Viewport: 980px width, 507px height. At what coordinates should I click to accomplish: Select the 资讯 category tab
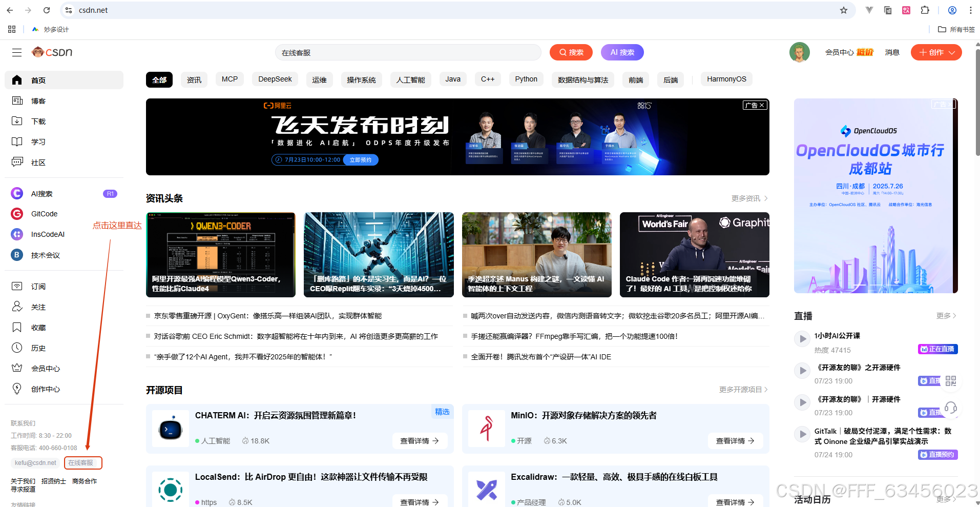pyautogui.click(x=194, y=79)
